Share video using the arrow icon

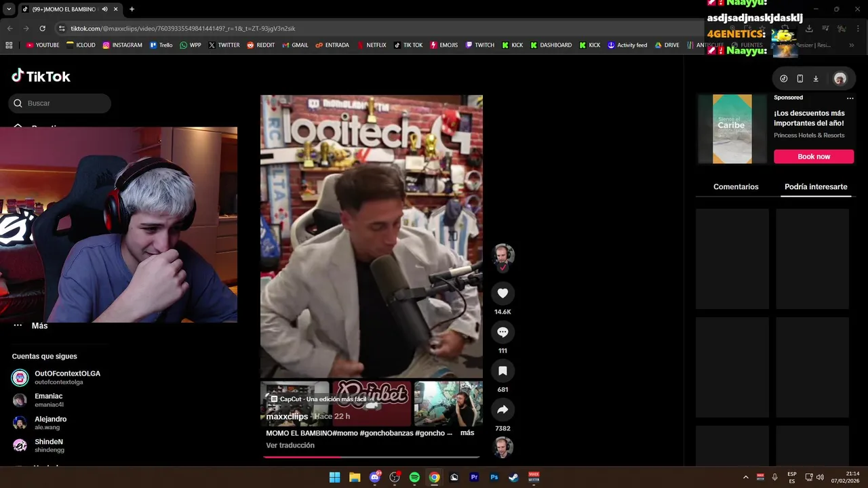click(x=502, y=409)
